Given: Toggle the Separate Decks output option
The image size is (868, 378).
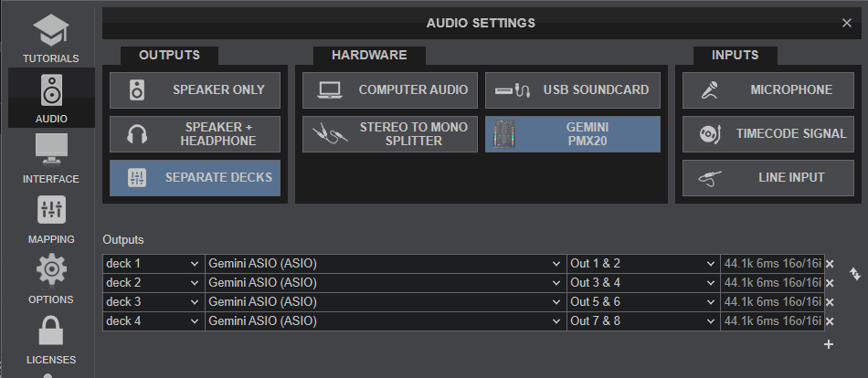Looking at the screenshot, I should [x=196, y=177].
